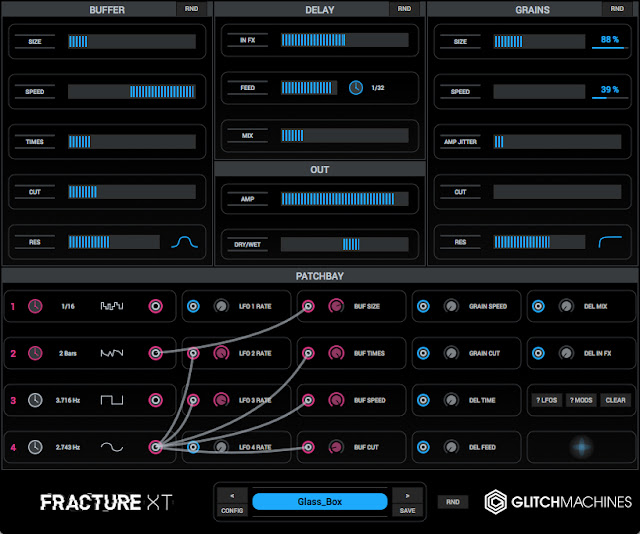Go to previous preset arrow
The width and height of the screenshot is (640, 534).
(232, 496)
